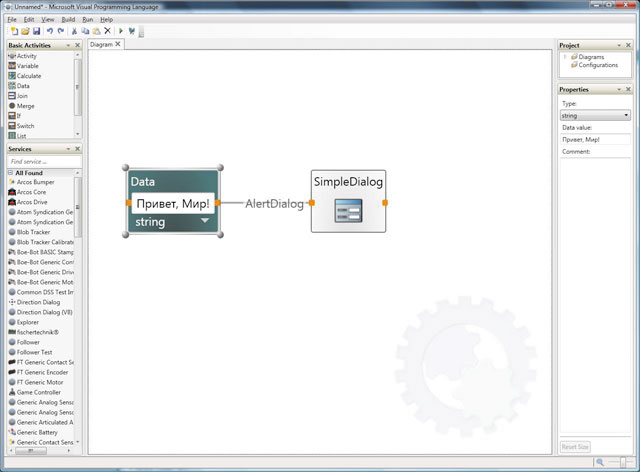The image size is (640, 472).
Task: Click the Delete X icon in the toolbar
Action: click(x=107, y=32)
